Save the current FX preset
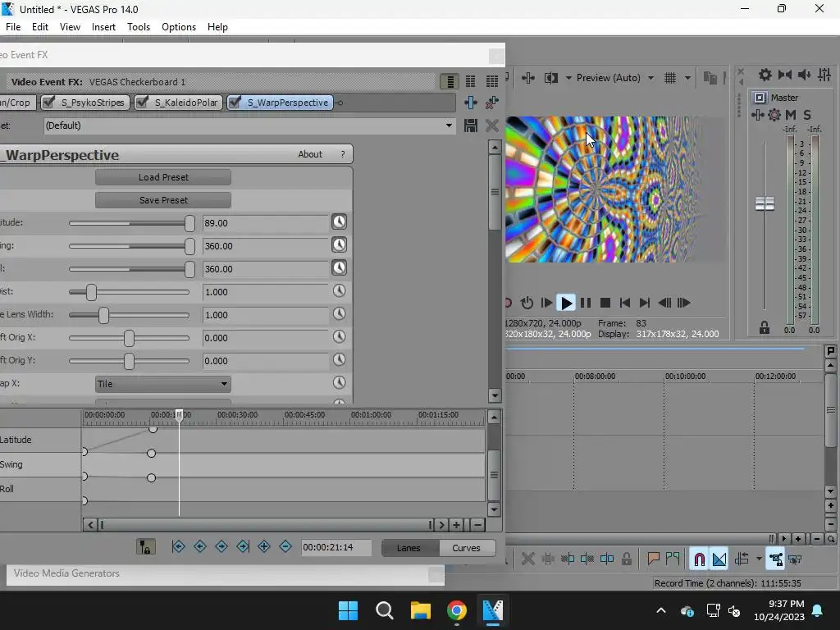The width and height of the screenshot is (840, 630). point(470,126)
